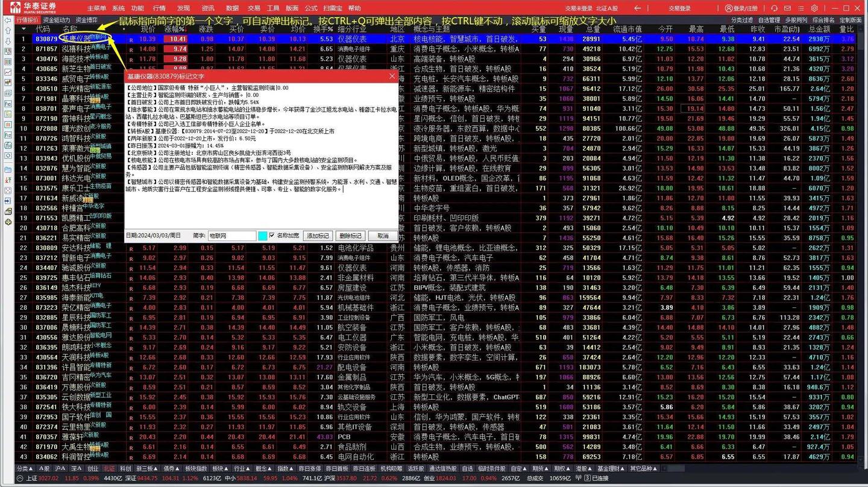Select the grid quote view icon in the left sidebar

[7, 63]
